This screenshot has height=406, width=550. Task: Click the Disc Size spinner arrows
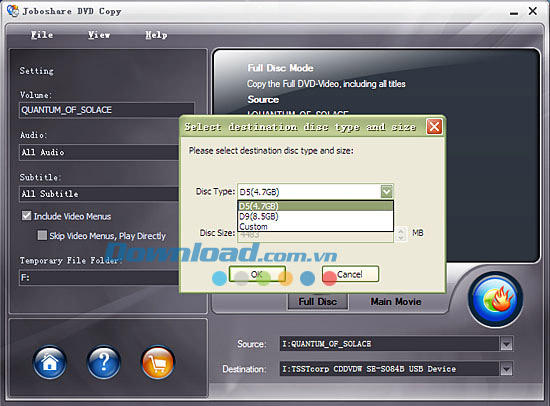(401, 234)
